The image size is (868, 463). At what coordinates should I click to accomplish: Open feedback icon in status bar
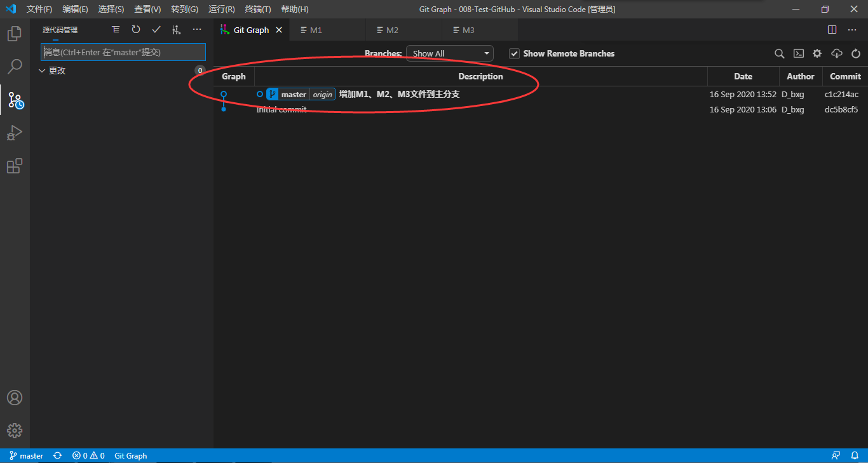coord(836,456)
